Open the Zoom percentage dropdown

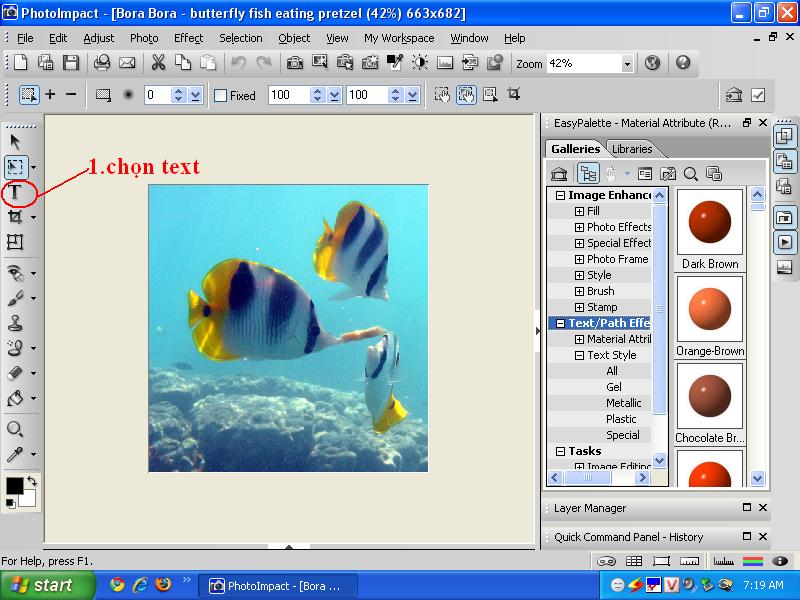[x=627, y=64]
